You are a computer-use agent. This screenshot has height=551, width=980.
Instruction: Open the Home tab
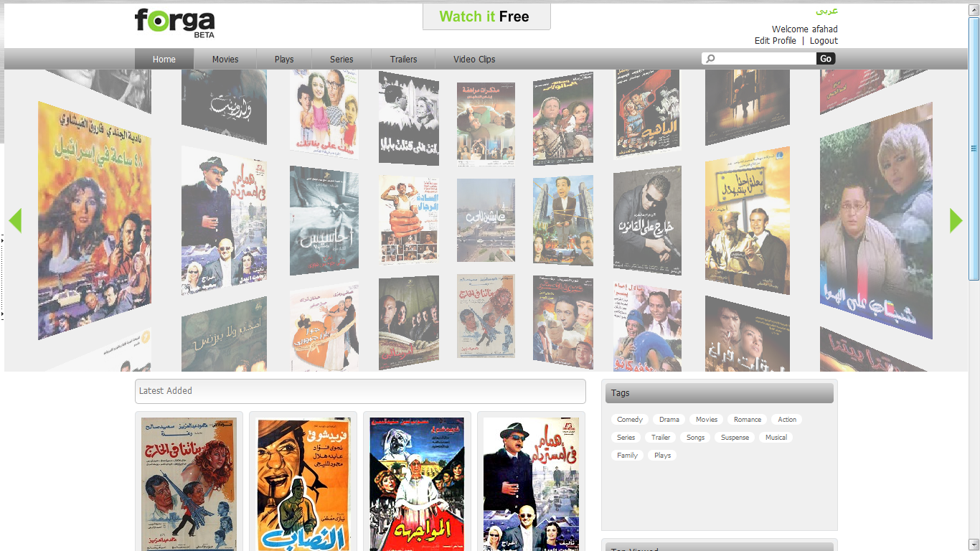(x=164, y=59)
